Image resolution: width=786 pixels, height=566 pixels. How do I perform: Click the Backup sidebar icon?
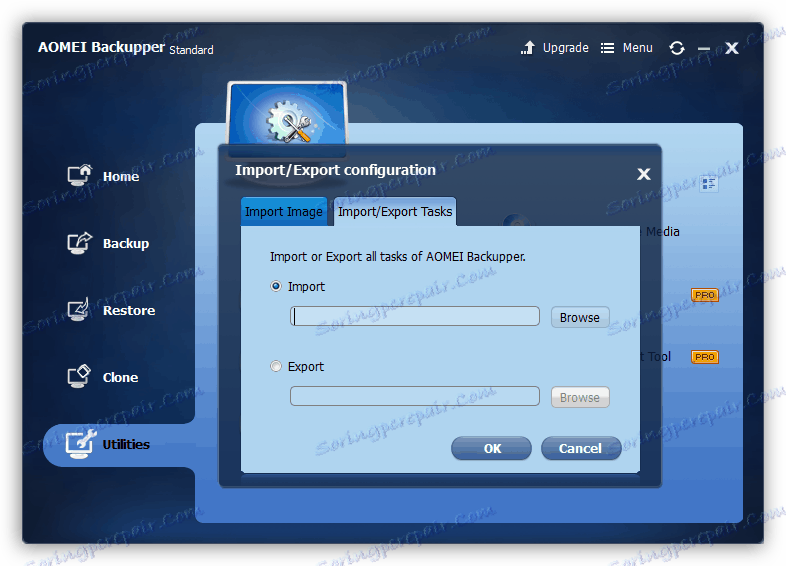[x=79, y=243]
